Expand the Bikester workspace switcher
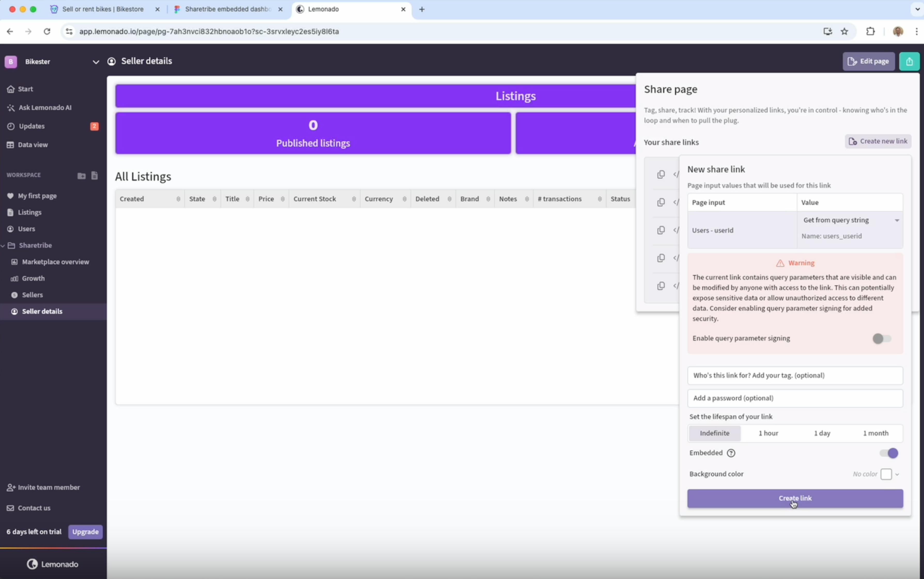The width and height of the screenshot is (924, 579). (x=96, y=62)
